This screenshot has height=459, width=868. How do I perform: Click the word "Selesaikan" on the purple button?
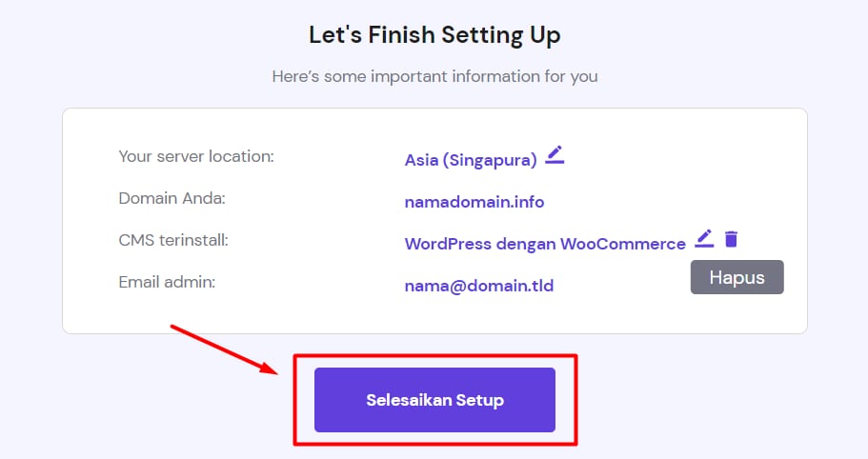(409, 400)
